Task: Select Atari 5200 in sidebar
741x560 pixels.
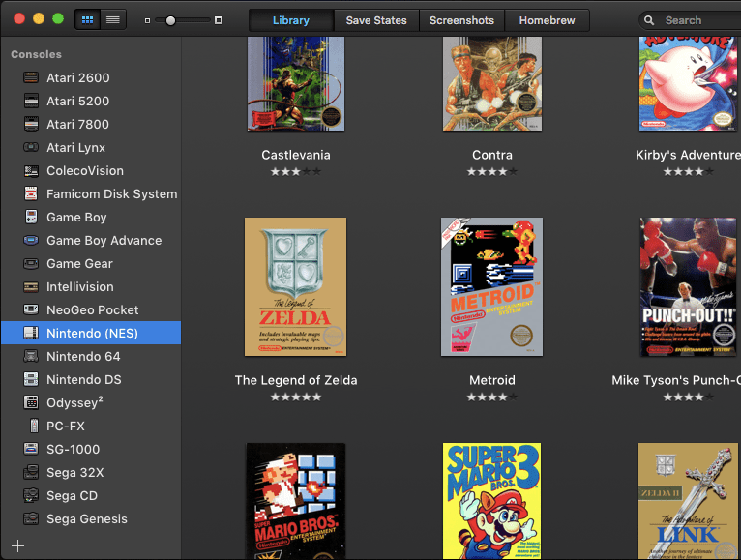Action: point(91,101)
